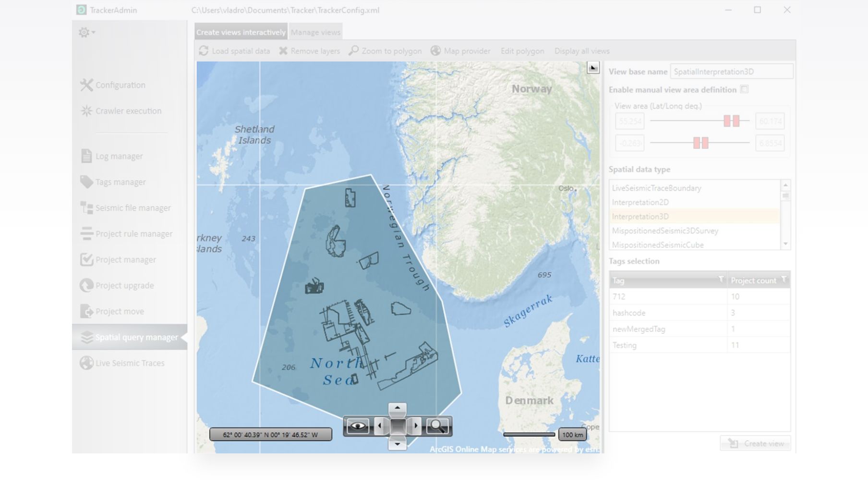Image resolution: width=868 pixels, height=488 pixels.
Task: Open Live Seismic Traces
Action: point(122,363)
